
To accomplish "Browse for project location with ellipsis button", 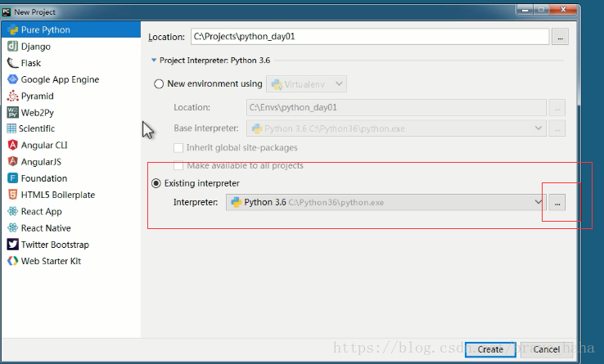I will click(x=560, y=37).
